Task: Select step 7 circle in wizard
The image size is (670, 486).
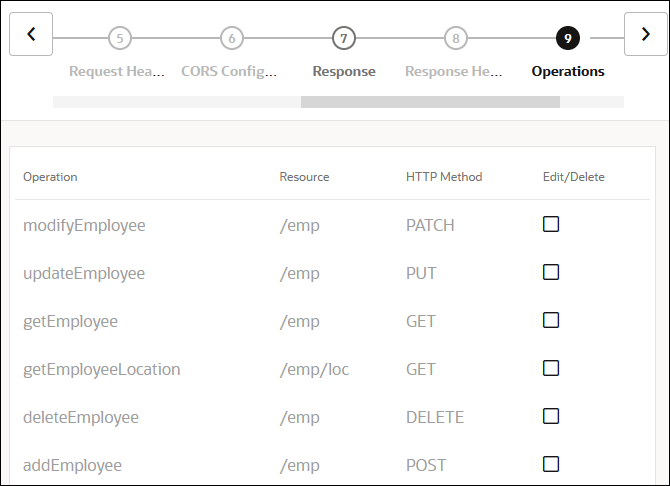Action: pos(344,39)
